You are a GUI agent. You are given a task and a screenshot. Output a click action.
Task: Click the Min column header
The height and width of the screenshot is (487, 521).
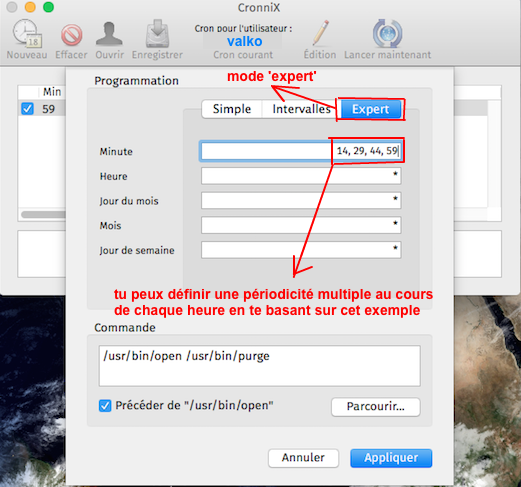pos(52,92)
